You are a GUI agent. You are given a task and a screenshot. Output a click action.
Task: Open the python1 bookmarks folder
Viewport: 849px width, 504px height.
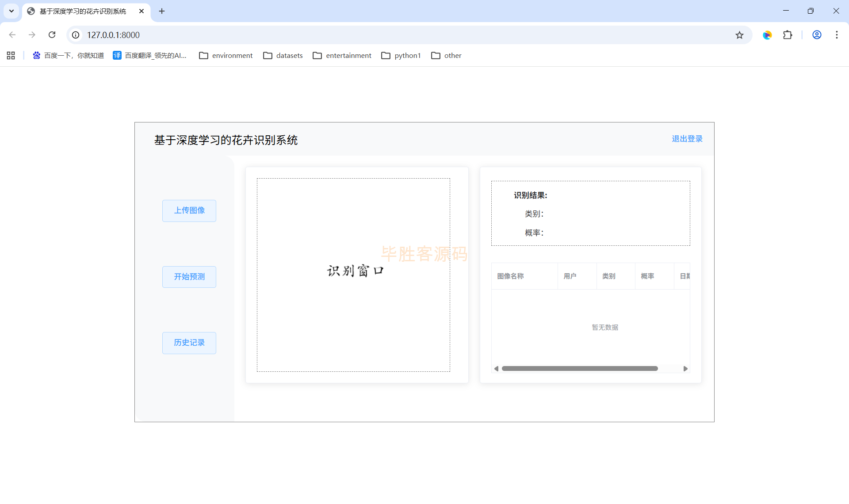point(401,55)
